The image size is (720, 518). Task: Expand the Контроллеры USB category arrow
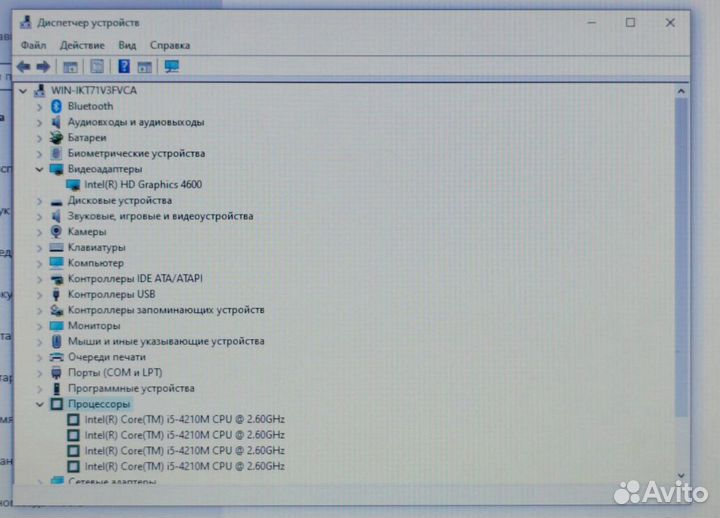point(39,295)
